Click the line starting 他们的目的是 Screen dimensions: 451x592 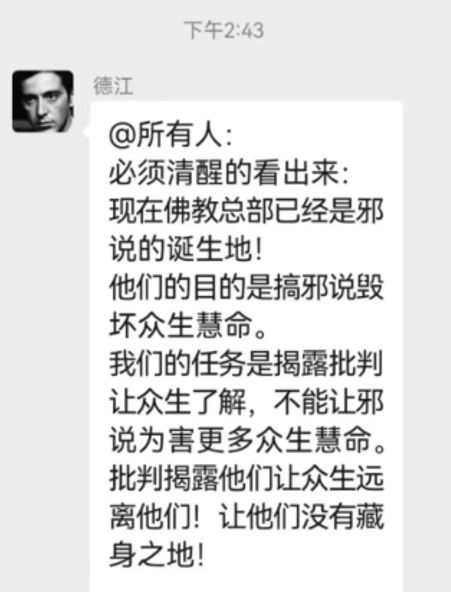246,288
